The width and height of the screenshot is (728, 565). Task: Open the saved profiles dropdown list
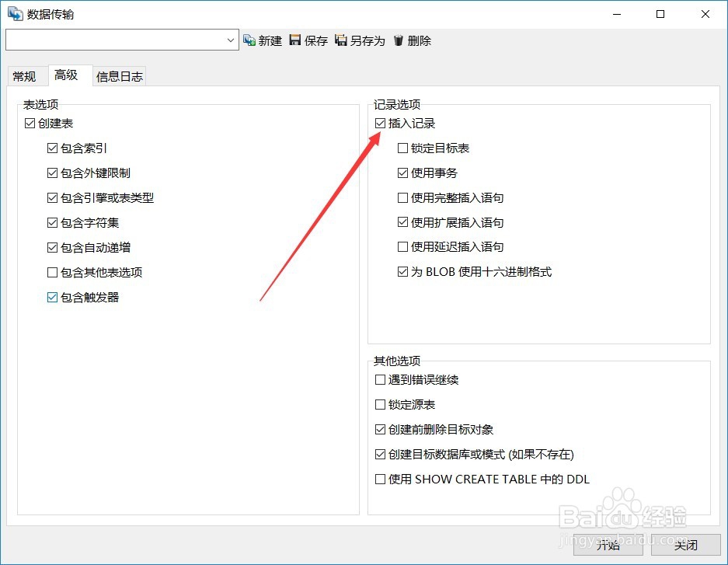pyautogui.click(x=230, y=40)
